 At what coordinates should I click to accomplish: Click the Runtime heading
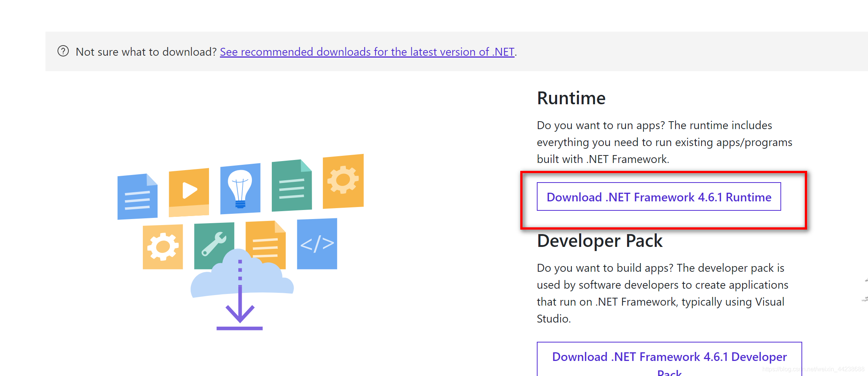(x=571, y=98)
